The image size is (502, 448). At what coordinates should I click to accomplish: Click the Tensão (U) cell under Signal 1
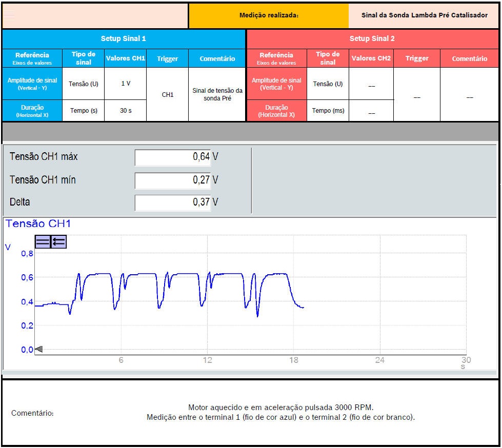[84, 84]
